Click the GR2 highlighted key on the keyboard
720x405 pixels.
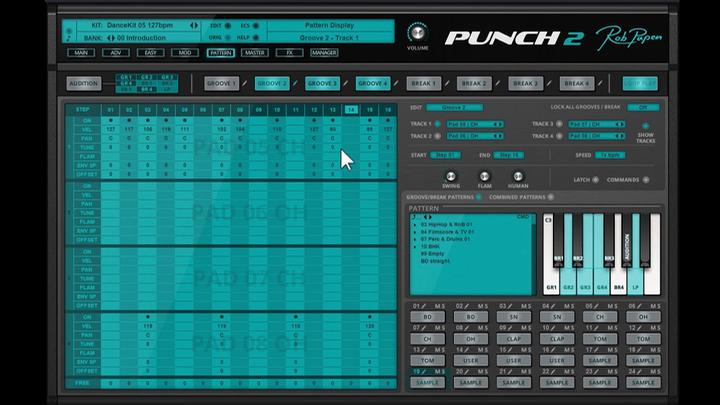pos(568,280)
